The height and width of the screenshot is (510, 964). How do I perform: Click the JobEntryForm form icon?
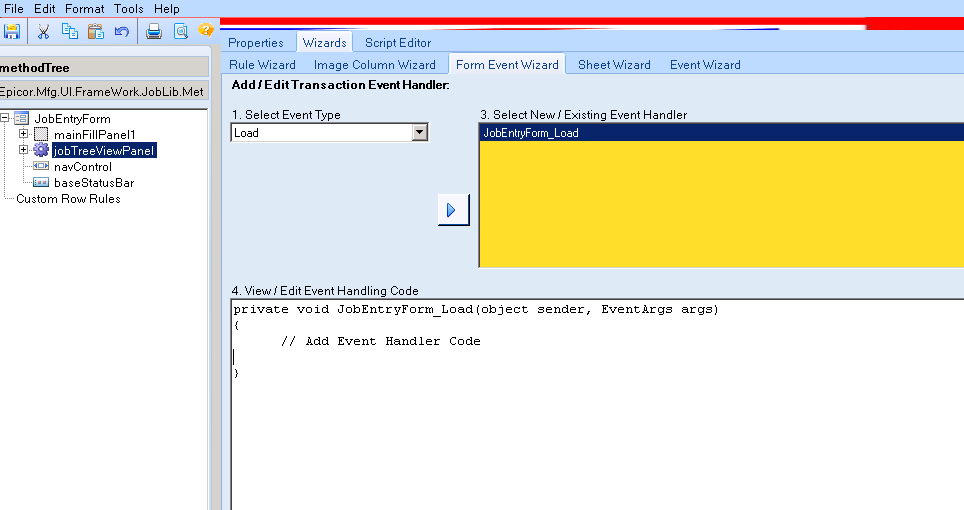coord(22,118)
